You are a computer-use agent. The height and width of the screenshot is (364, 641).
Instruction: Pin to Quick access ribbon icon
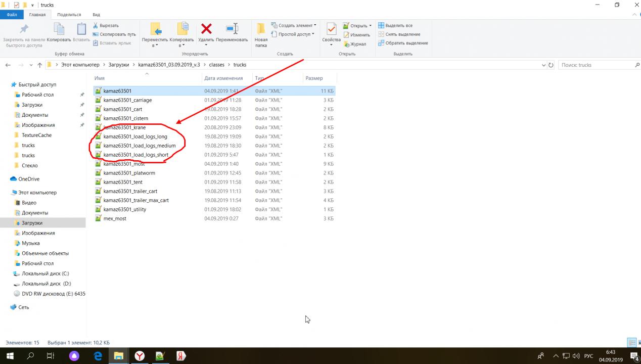pyautogui.click(x=24, y=29)
